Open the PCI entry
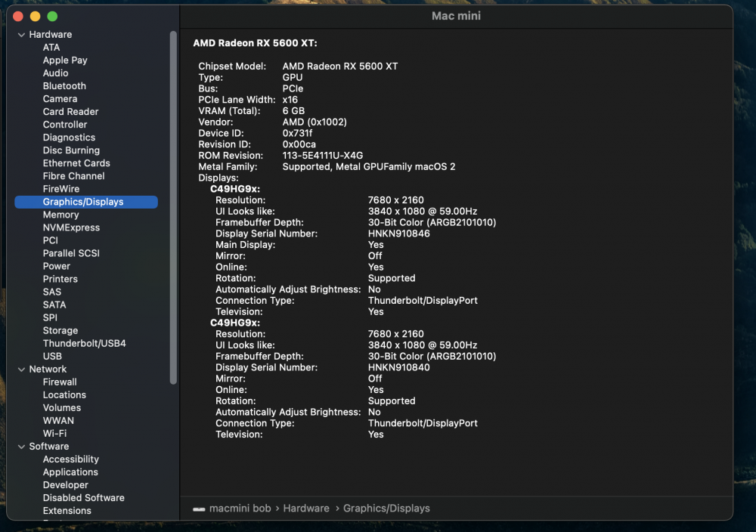756x532 pixels. click(50, 240)
